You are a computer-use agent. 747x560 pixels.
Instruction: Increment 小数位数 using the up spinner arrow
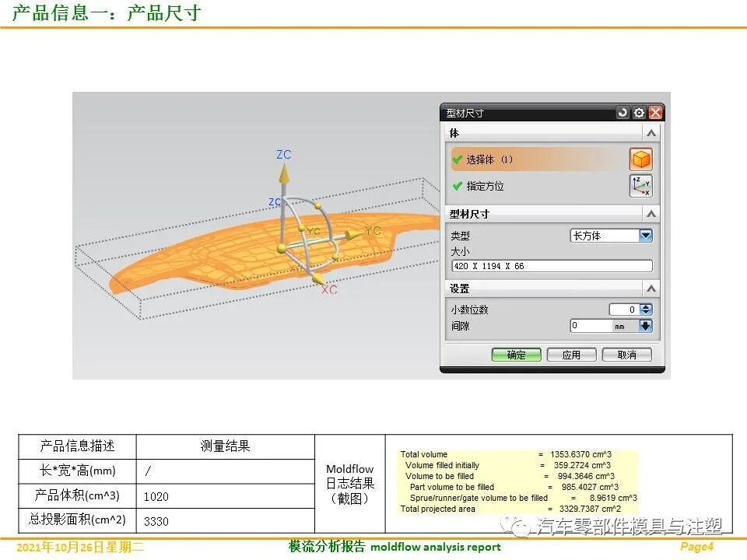click(644, 306)
